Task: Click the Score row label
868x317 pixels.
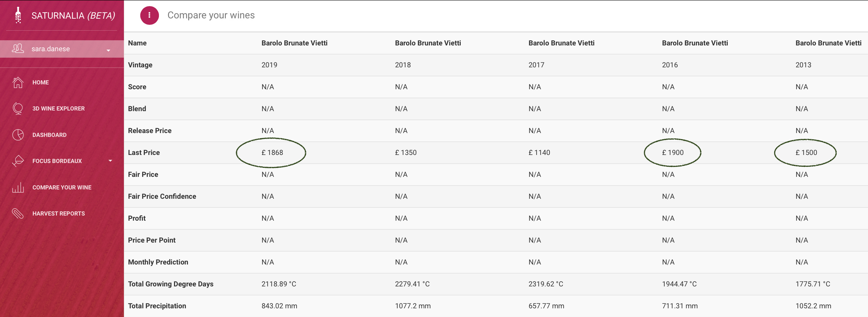Action: click(x=137, y=87)
